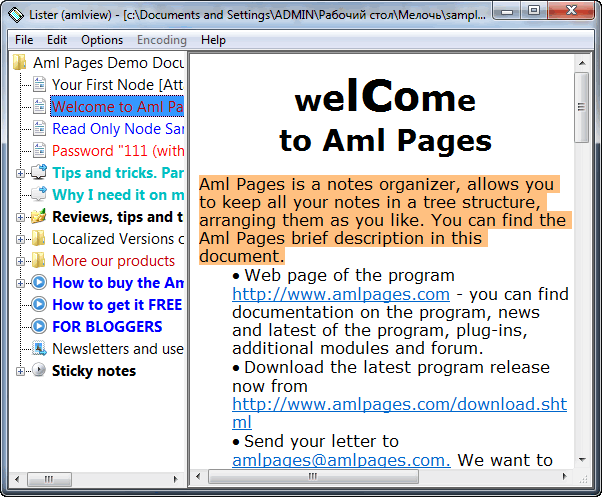Click the tree panel horizontal scrollbar thumb
Image resolution: width=602 pixels, height=497 pixels.
49,479
